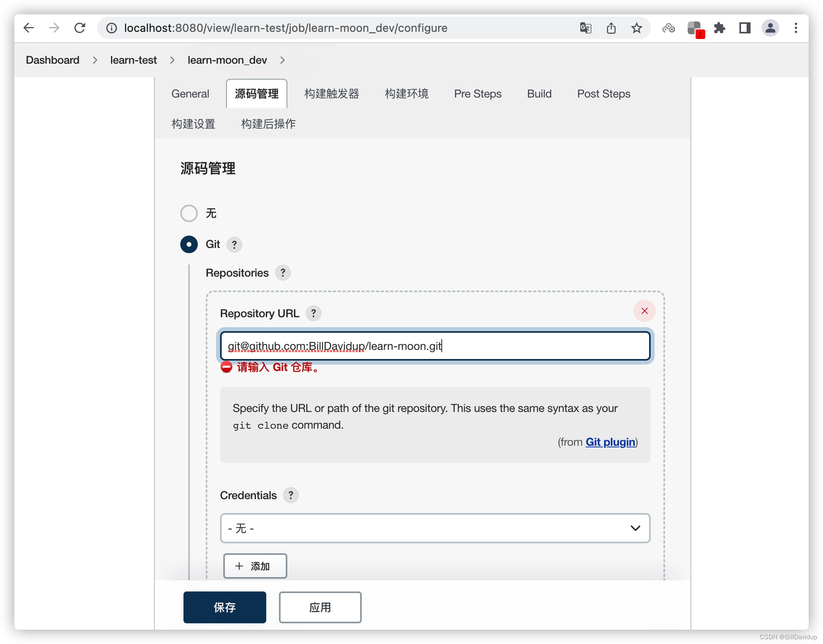823x644 pixels.
Task: Click the 请输入 Git 仓库 error message
Action: tap(279, 367)
